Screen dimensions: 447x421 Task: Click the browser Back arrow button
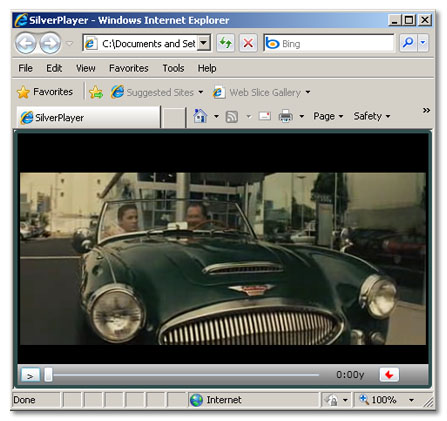pyautogui.click(x=26, y=43)
